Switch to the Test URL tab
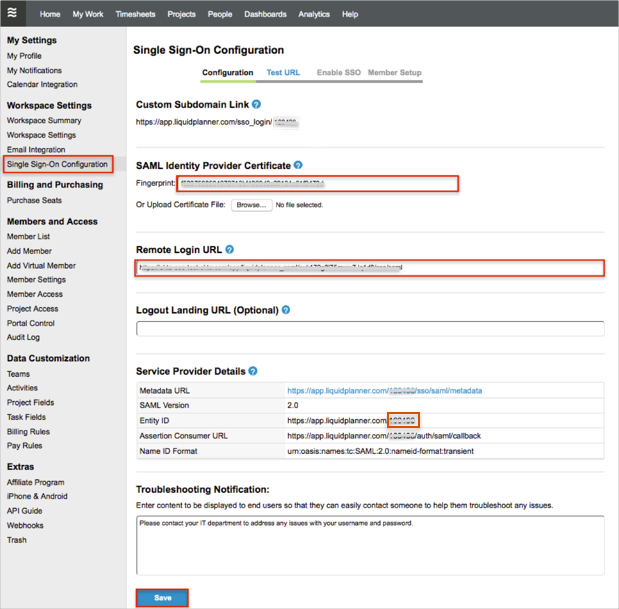 [x=283, y=73]
